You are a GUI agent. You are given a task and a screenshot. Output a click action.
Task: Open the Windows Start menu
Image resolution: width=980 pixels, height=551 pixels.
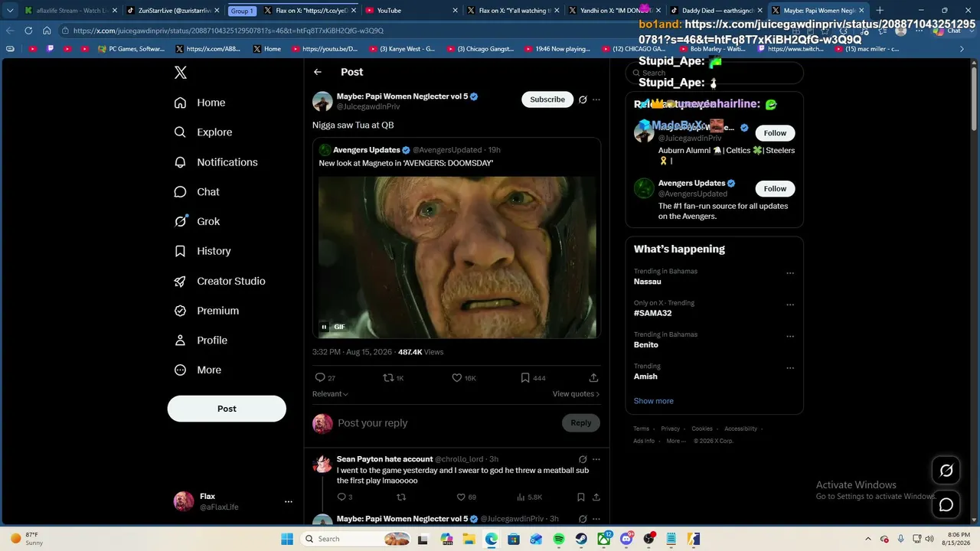point(287,539)
